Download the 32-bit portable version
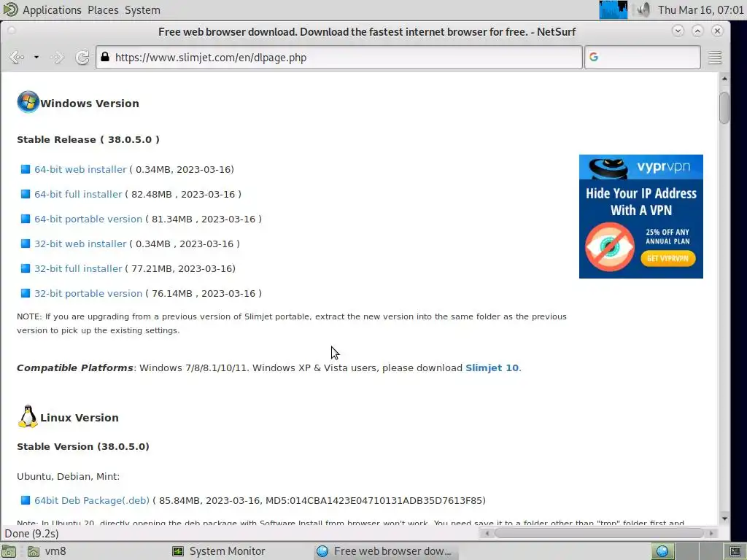 coord(88,293)
